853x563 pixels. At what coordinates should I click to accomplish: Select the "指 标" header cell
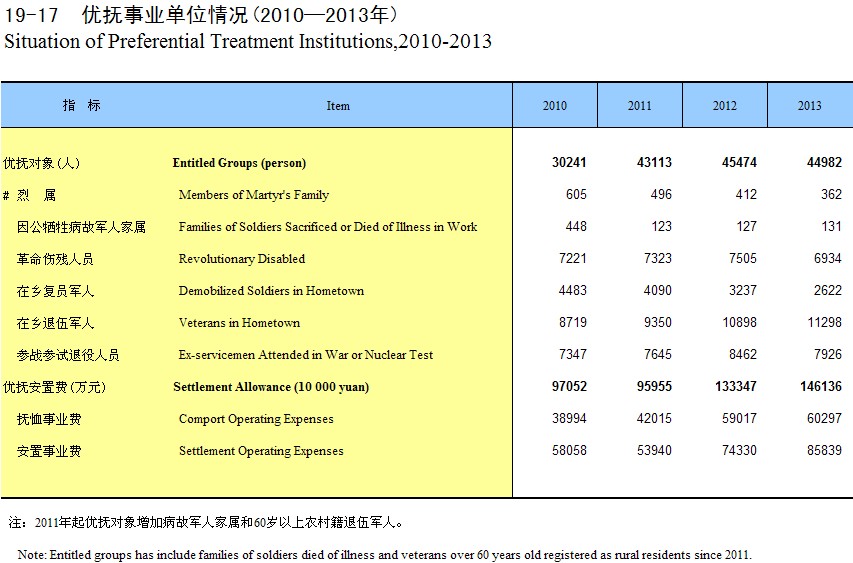(x=81, y=105)
